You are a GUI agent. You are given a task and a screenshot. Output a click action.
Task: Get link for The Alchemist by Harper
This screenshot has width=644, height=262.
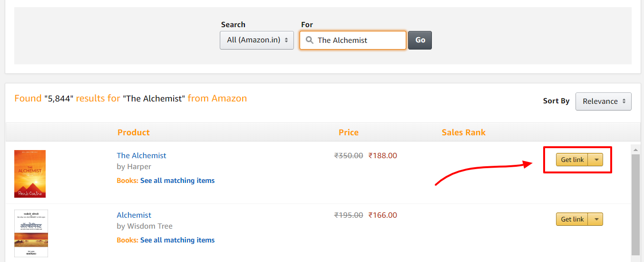pos(572,160)
